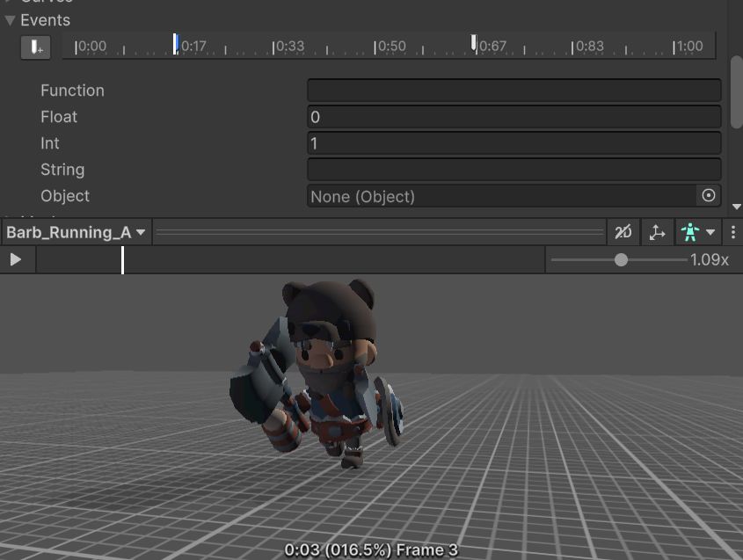Image resolution: width=743 pixels, height=560 pixels.
Task: Click the String event field
Action: [514, 169]
